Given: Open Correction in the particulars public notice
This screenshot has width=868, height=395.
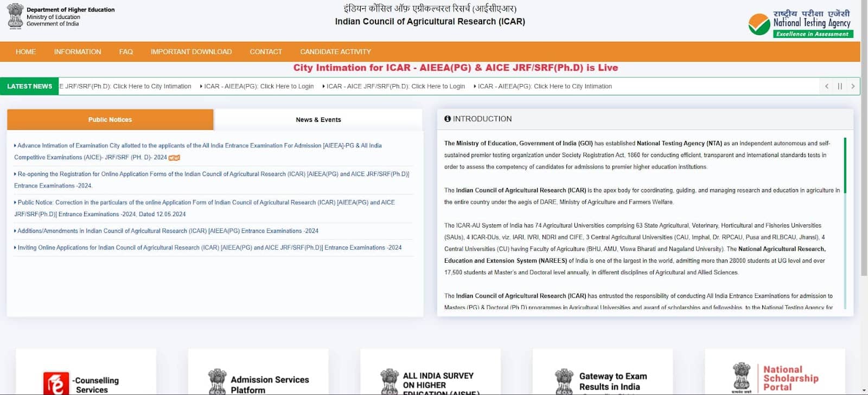Looking at the screenshot, I should coord(205,208).
